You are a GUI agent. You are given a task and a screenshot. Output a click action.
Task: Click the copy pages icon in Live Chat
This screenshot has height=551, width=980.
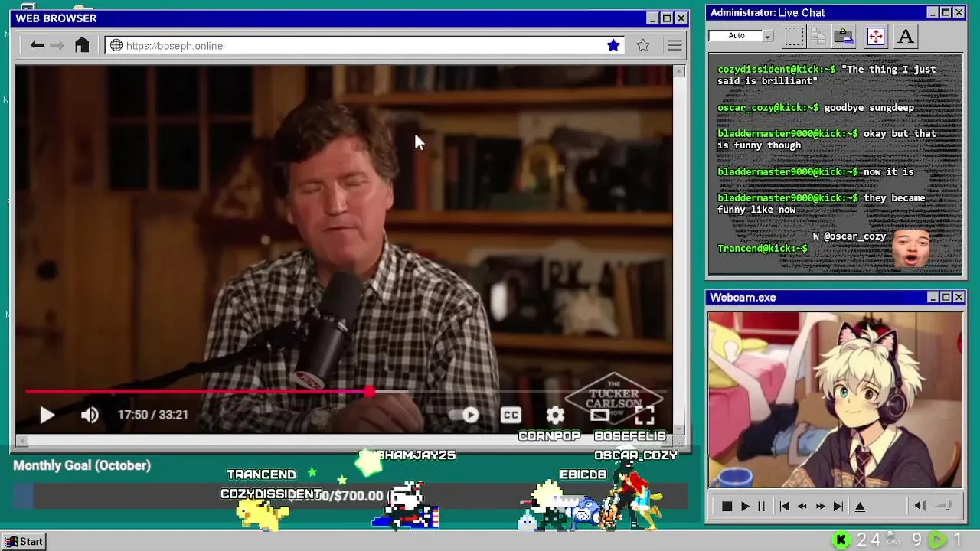pos(818,36)
